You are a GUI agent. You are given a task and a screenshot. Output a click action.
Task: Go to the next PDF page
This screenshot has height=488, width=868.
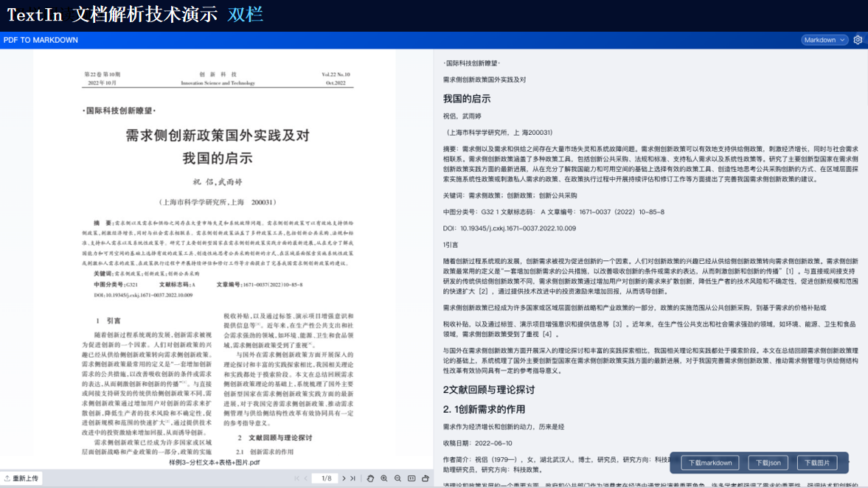click(344, 478)
